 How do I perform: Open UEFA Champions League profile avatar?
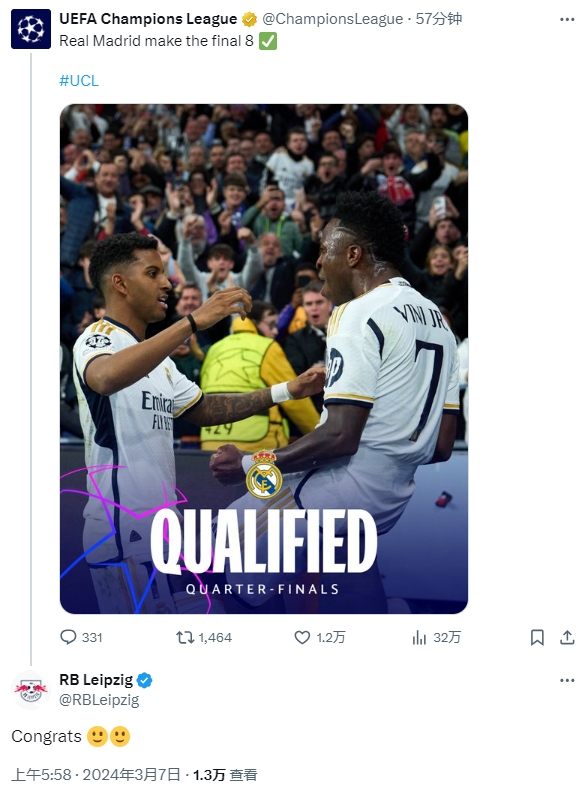31,29
